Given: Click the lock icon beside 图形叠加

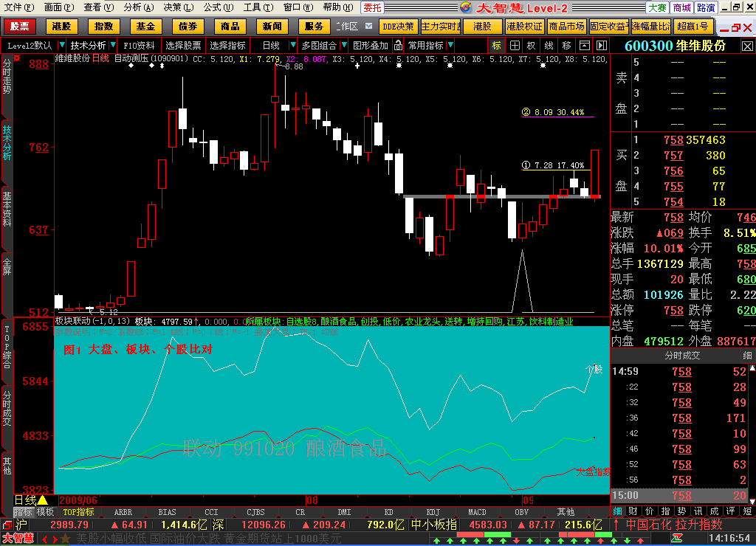Looking at the screenshot, I should [398, 45].
